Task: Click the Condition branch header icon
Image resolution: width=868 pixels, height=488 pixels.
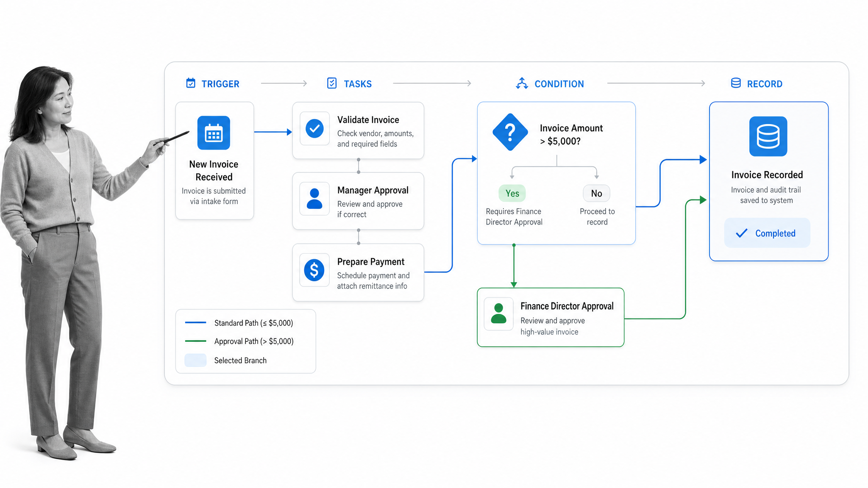Action: coord(522,83)
